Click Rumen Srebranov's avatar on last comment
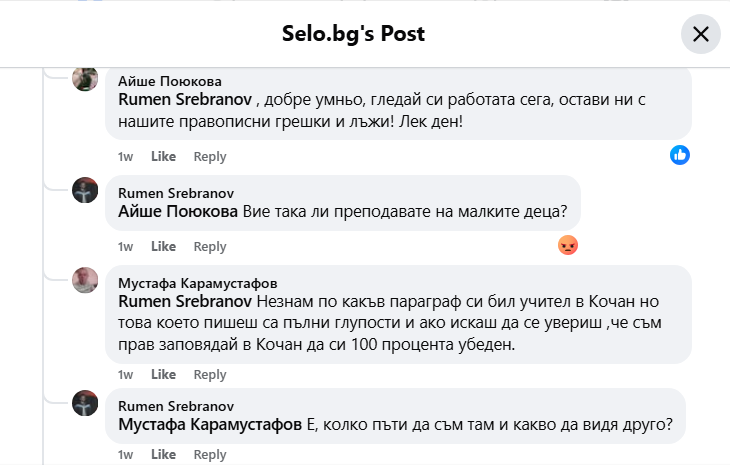730x467 pixels. coord(85,403)
